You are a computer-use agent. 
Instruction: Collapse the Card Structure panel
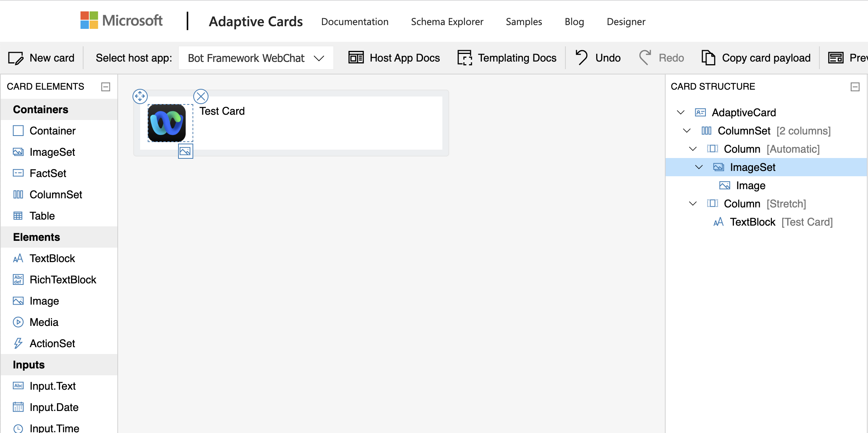click(x=855, y=87)
